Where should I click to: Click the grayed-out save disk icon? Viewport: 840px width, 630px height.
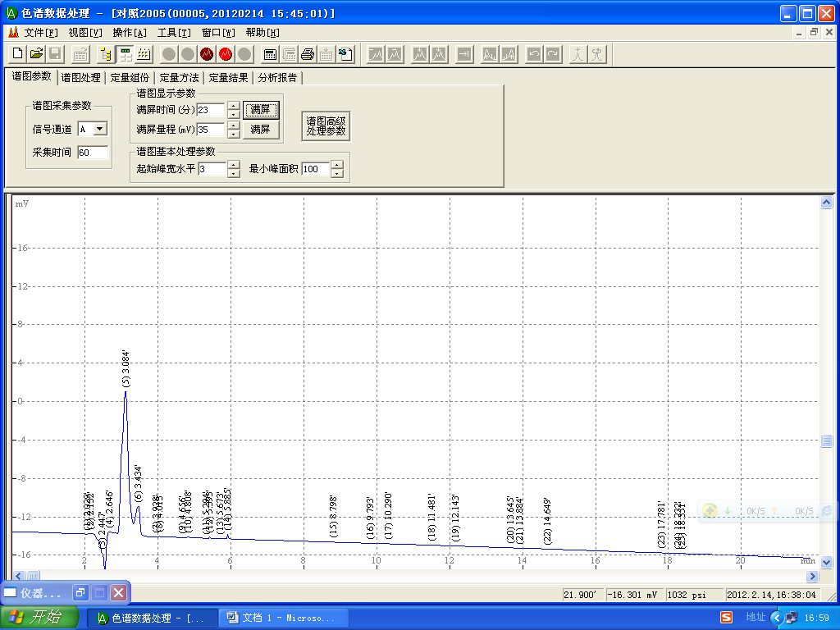[x=55, y=54]
